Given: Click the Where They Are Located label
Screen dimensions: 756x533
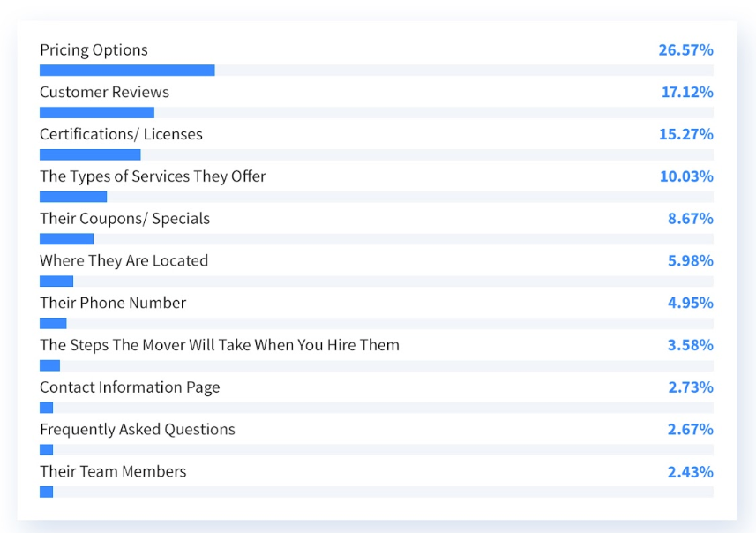Looking at the screenshot, I should (x=124, y=261).
